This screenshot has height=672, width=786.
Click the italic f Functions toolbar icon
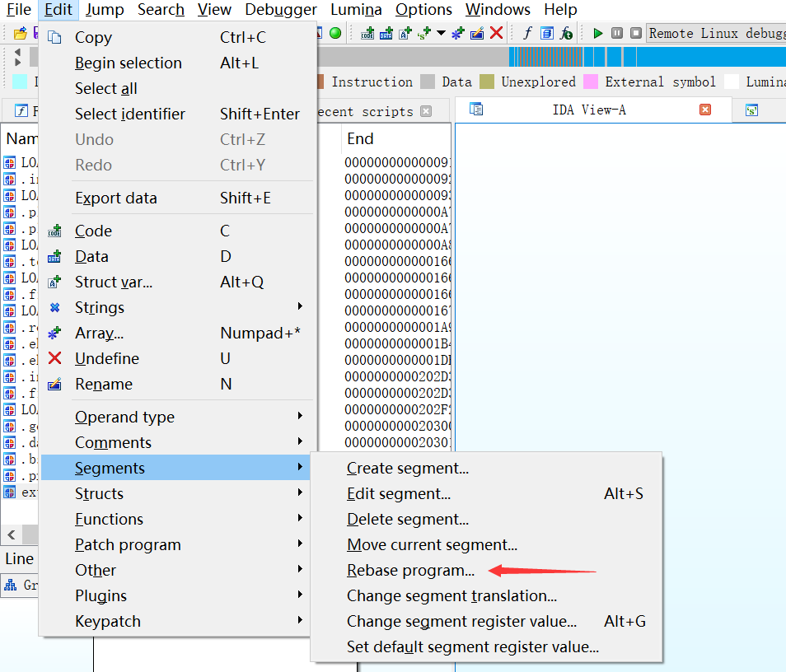(x=526, y=34)
